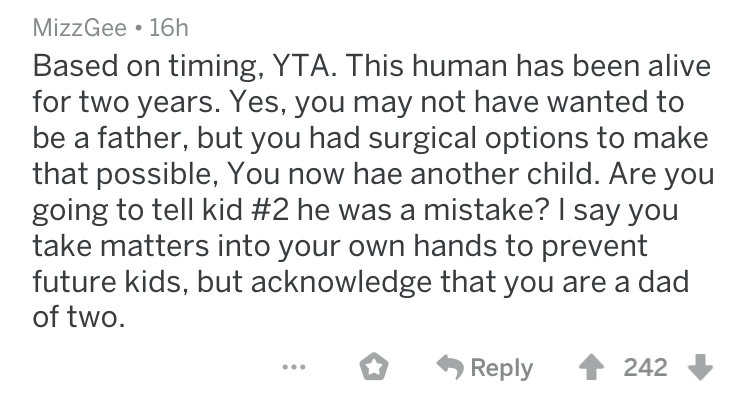
Task: Open the three-dot more options menu
Action: click(x=293, y=367)
